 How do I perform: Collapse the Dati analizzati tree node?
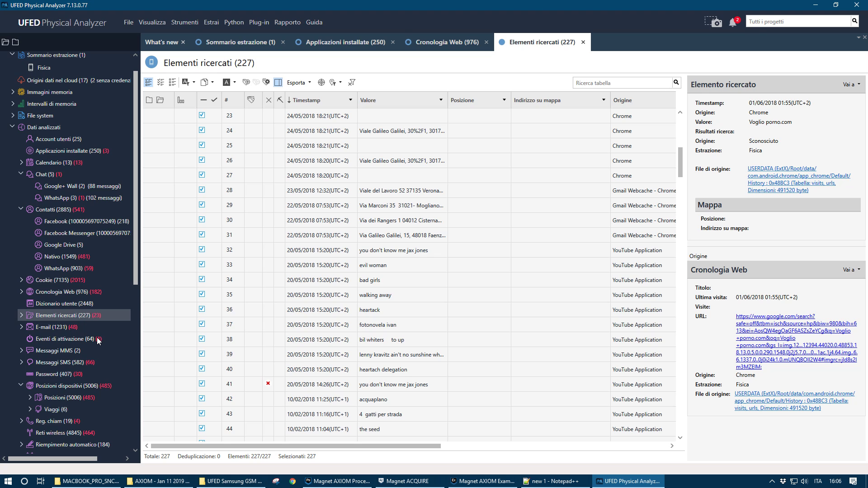coord(12,127)
